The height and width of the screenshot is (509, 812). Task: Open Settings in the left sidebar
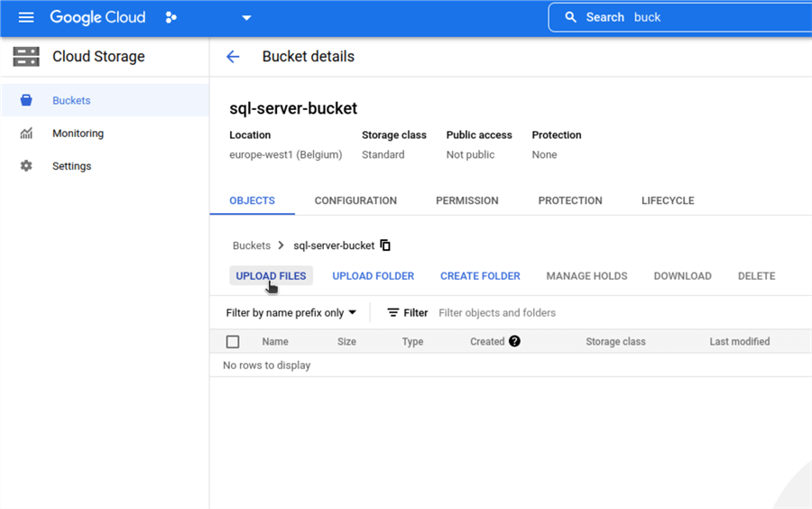(71, 166)
